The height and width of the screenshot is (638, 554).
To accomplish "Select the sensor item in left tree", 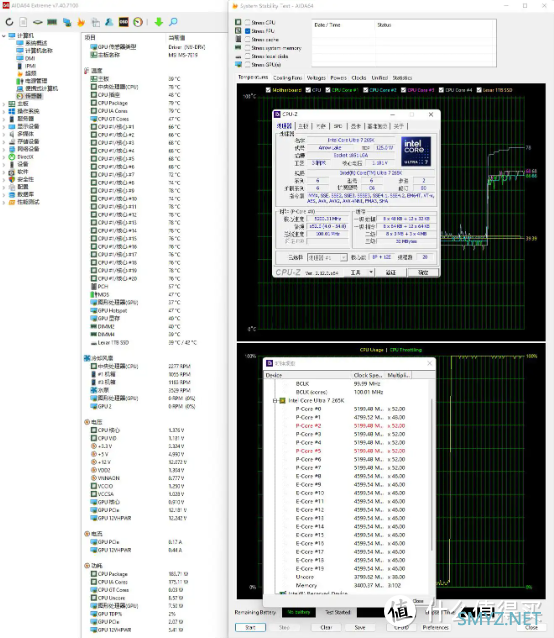I will tap(33, 96).
